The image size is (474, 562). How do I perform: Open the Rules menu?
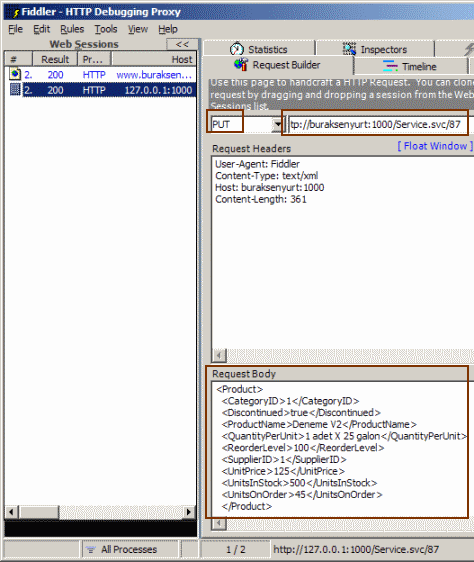(72, 29)
